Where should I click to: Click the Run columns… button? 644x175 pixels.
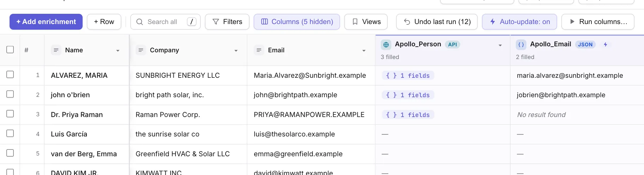point(598,22)
